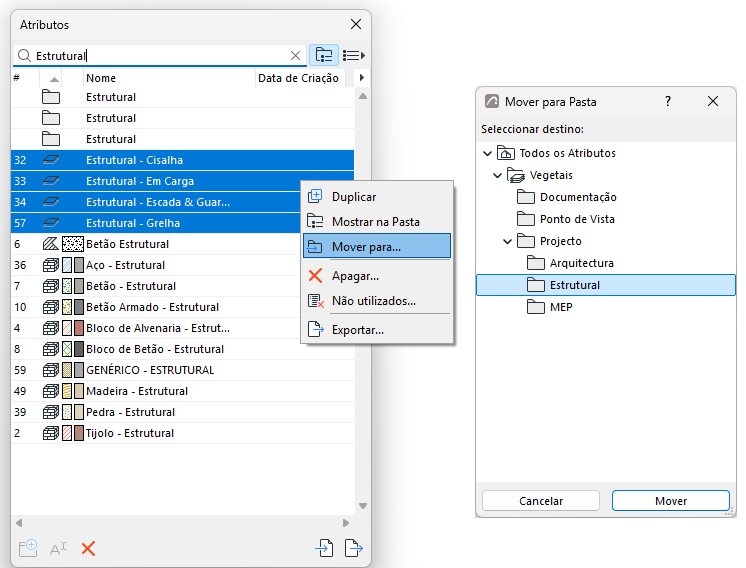
Task: Click horizontal scrollbar right arrow
Action: (x=346, y=523)
